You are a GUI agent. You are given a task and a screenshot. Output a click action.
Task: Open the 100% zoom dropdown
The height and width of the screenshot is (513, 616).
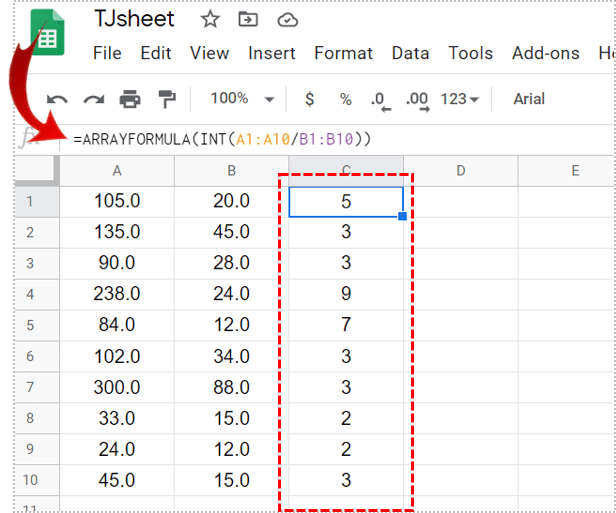pyautogui.click(x=241, y=99)
